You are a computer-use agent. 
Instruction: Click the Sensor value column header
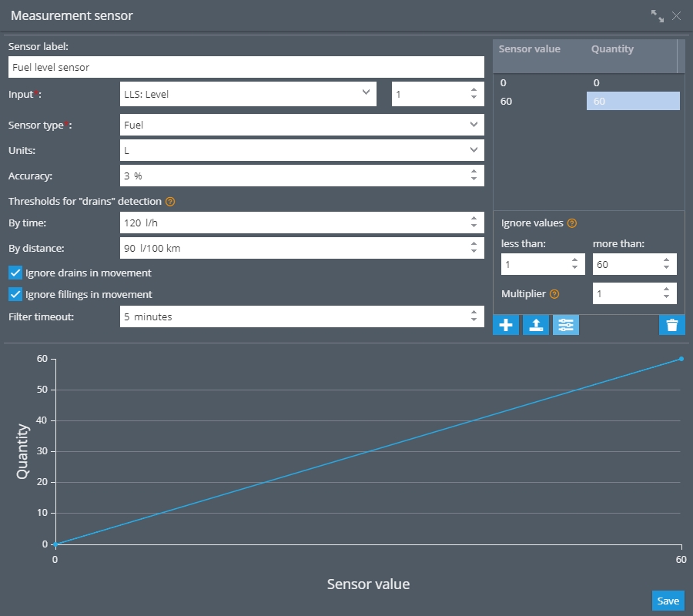(530, 49)
